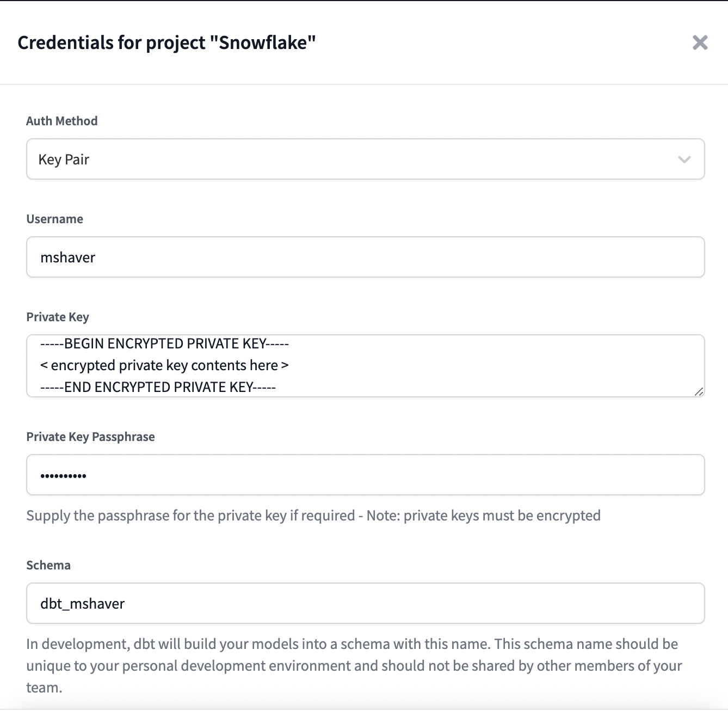Click inside the Username field

(x=365, y=257)
